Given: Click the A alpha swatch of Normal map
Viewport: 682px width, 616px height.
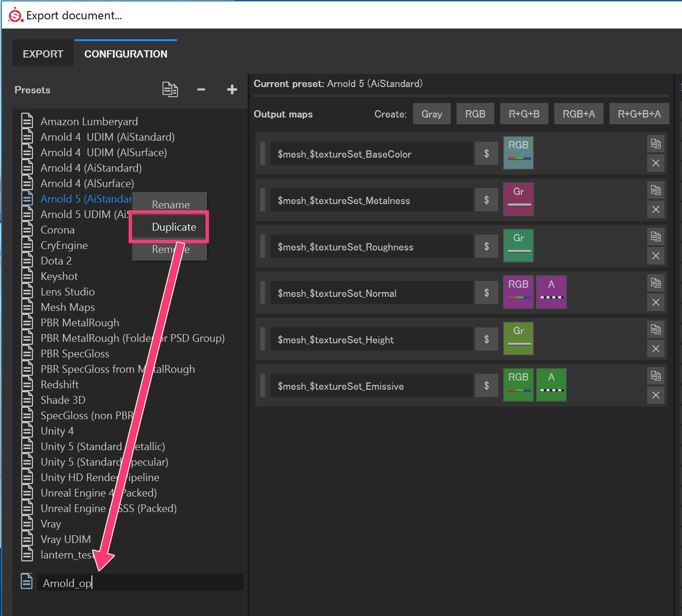Looking at the screenshot, I should click(x=551, y=292).
